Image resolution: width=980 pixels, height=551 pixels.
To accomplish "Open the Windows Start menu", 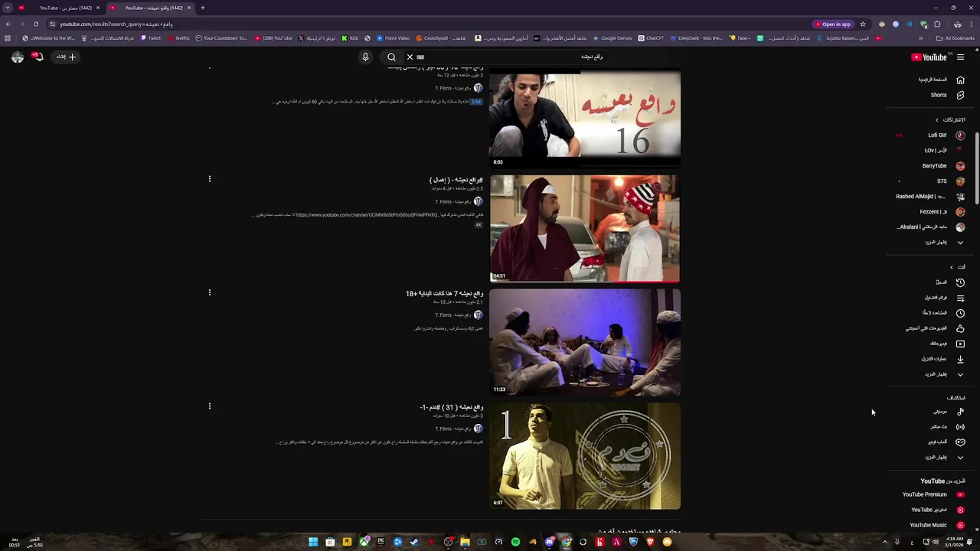I will (313, 542).
